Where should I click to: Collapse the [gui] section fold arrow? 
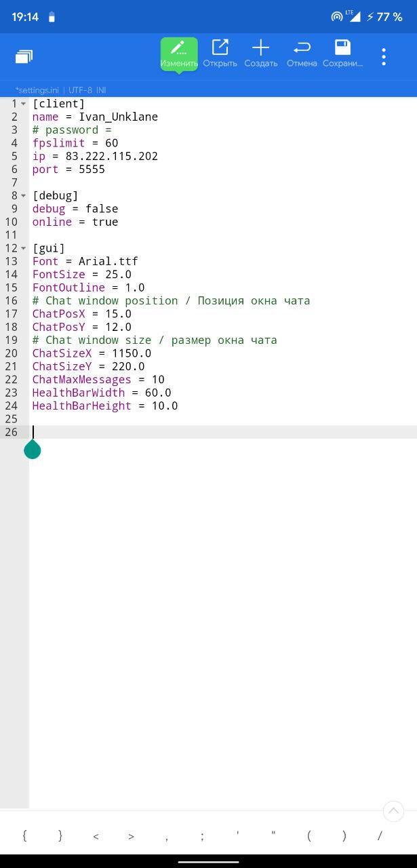coord(24,248)
